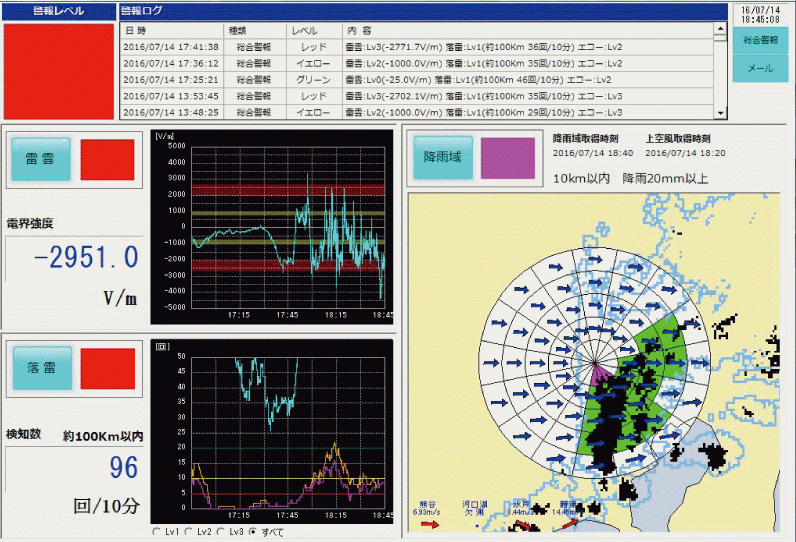
Task: Select log row 2016/07/14 13:48:25
Action: [417, 112]
